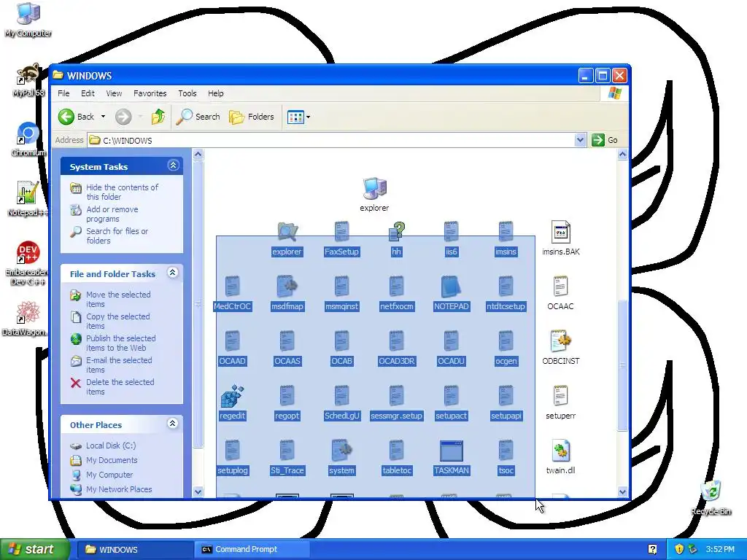Open the Back history dropdown arrow
The image size is (747, 560).
coord(103,117)
